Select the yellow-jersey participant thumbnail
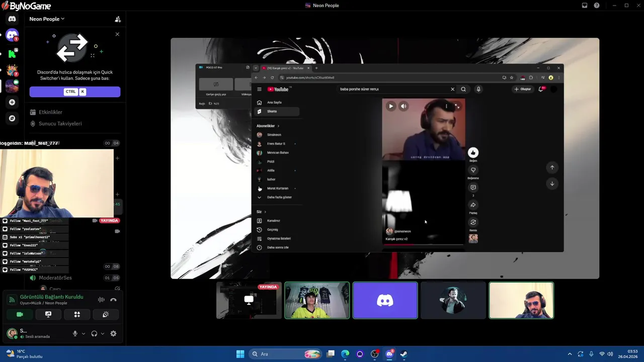Viewport: 644px width, 362px height. point(317,300)
